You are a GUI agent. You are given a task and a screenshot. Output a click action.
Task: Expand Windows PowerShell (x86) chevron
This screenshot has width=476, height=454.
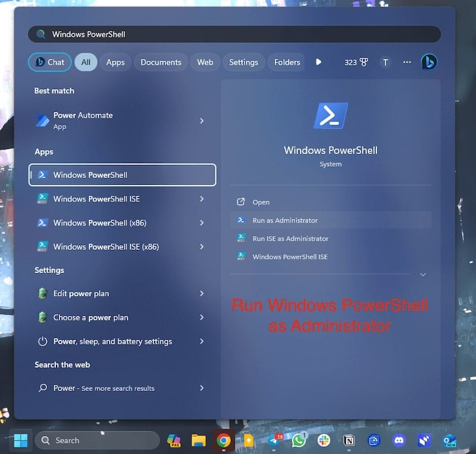coord(202,223)
